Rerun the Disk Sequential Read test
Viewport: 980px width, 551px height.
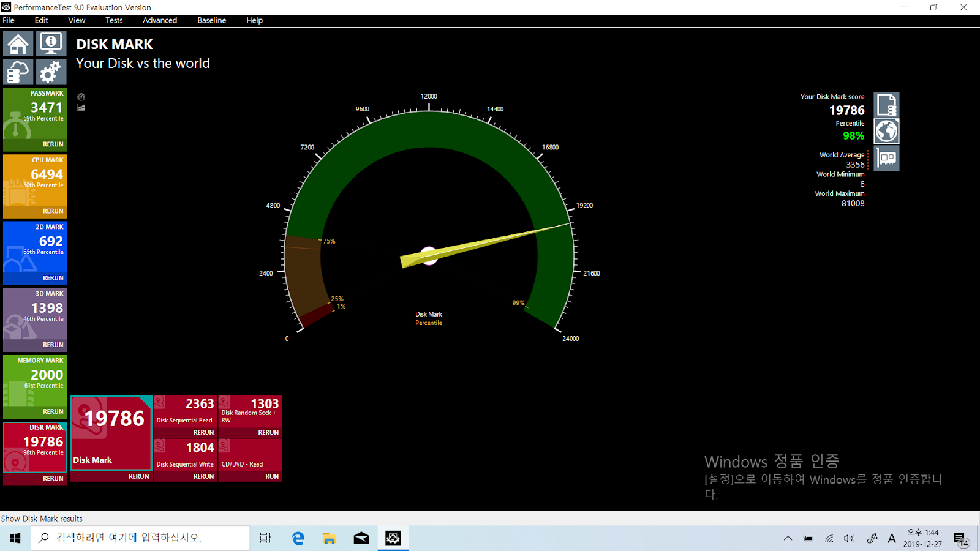pos(203,432)
